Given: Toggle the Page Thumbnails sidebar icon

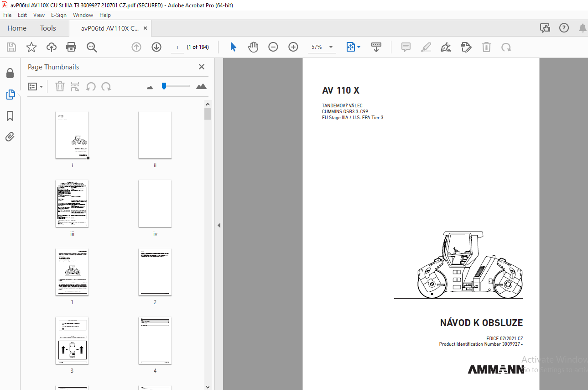Looking at the screenshot, I should 10,95.
